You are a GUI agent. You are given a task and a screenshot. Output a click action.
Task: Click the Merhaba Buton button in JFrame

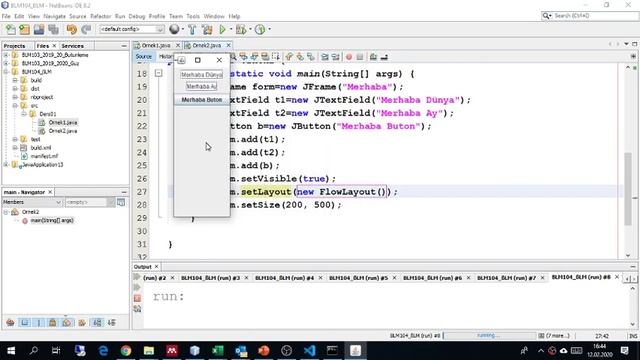[202, 100]
